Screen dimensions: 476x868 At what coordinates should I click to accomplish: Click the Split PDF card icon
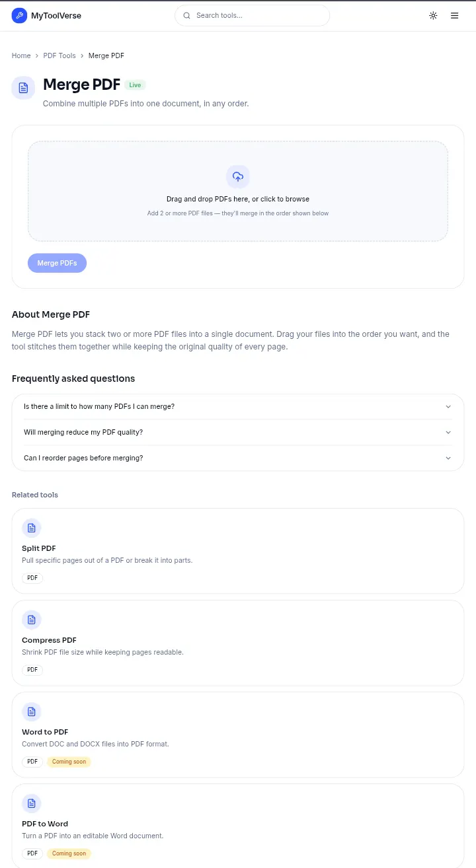click(32, 528)
